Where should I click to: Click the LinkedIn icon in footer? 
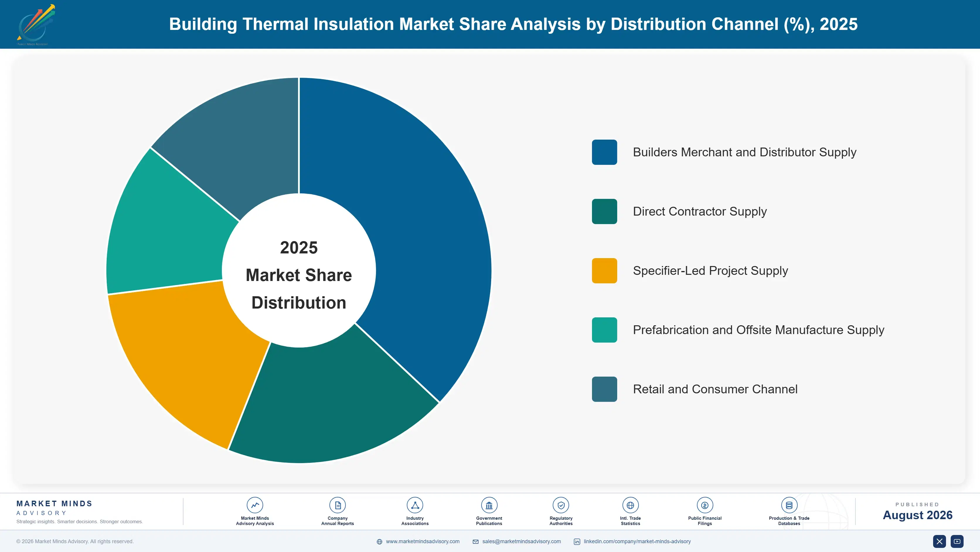tap(577, 542)
